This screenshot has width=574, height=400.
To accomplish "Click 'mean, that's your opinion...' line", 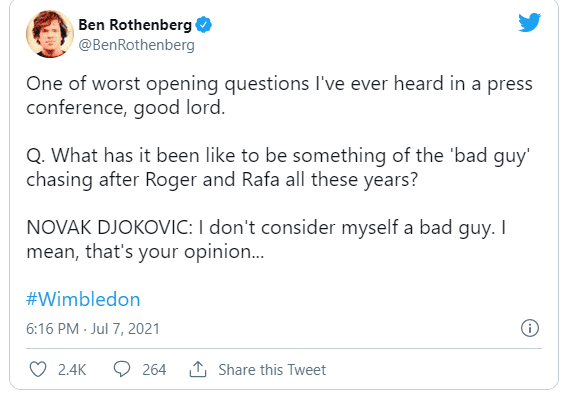I will tap(145, 251).
